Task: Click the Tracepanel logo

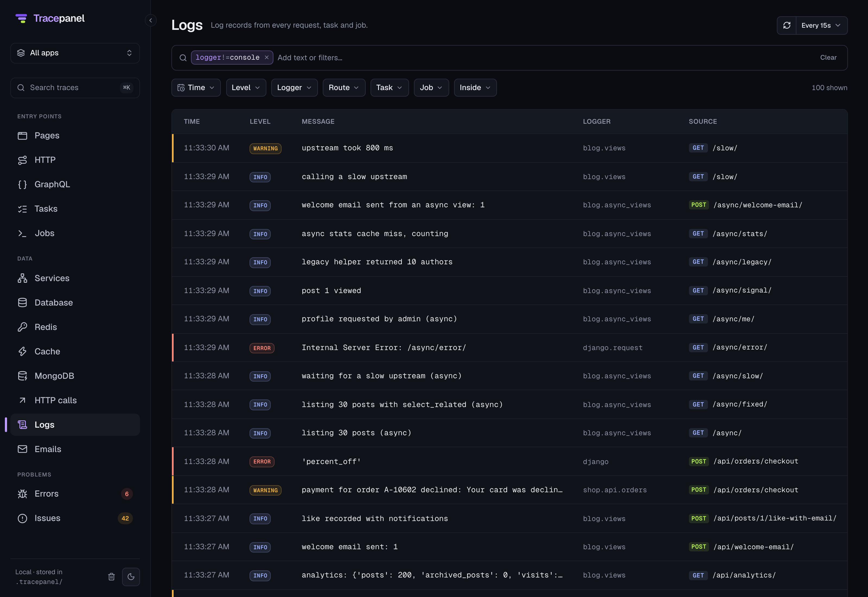Action: (50, 18)
